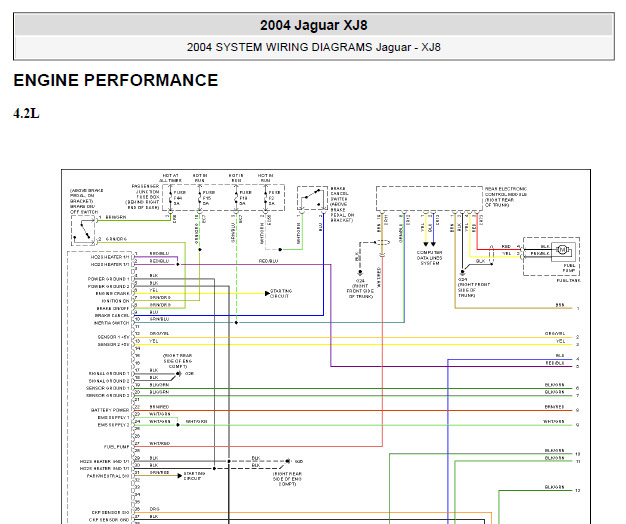The width and height of the screenshot is (626, 524).
Task: Click the 'CKP SENSOR SIG' pin label
Action: tap(110, 512)
